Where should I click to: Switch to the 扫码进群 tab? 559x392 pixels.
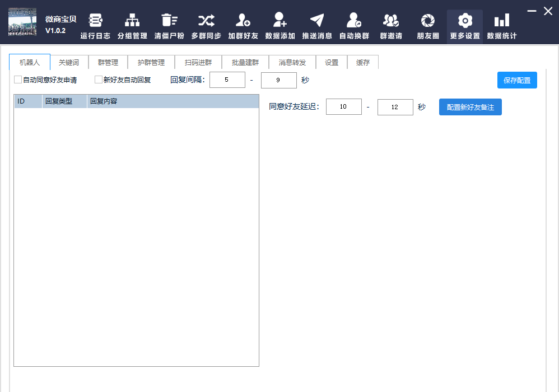pyautogui.click(x=198, y=63)
